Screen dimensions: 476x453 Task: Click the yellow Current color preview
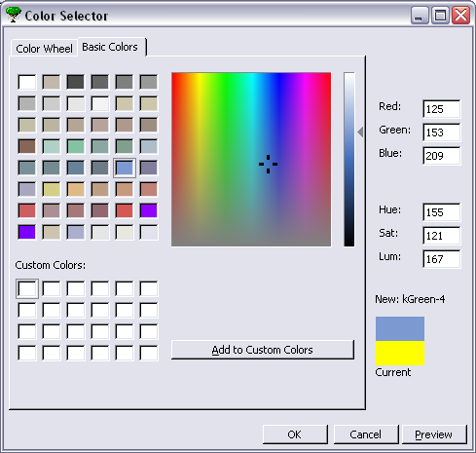[x=400, y=353]
